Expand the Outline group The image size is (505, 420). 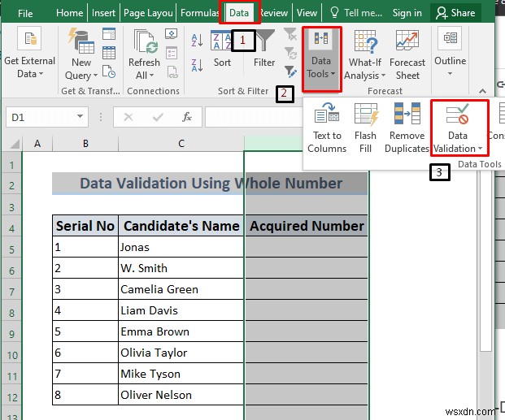[x=450, y=53]
